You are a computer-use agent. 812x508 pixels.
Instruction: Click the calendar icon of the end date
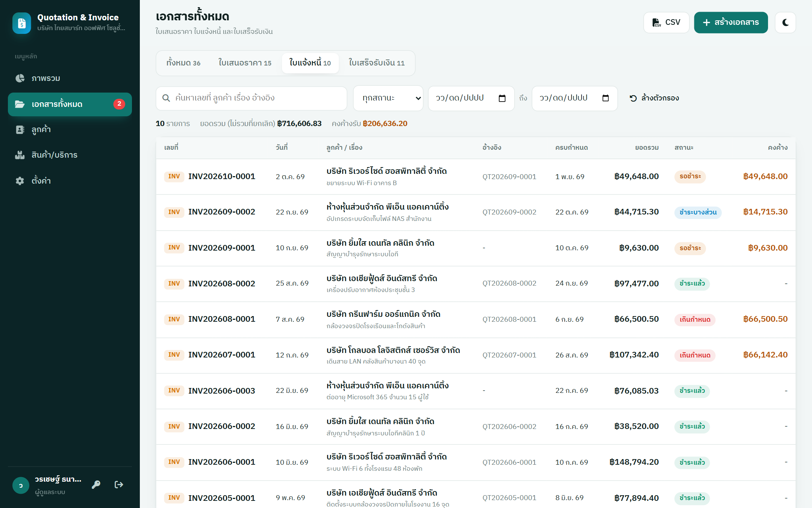(x=606, y=98)
